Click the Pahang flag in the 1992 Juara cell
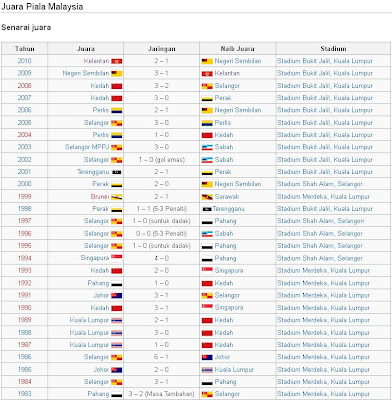The width and height of the screenshot is (392, 400). 117,284
